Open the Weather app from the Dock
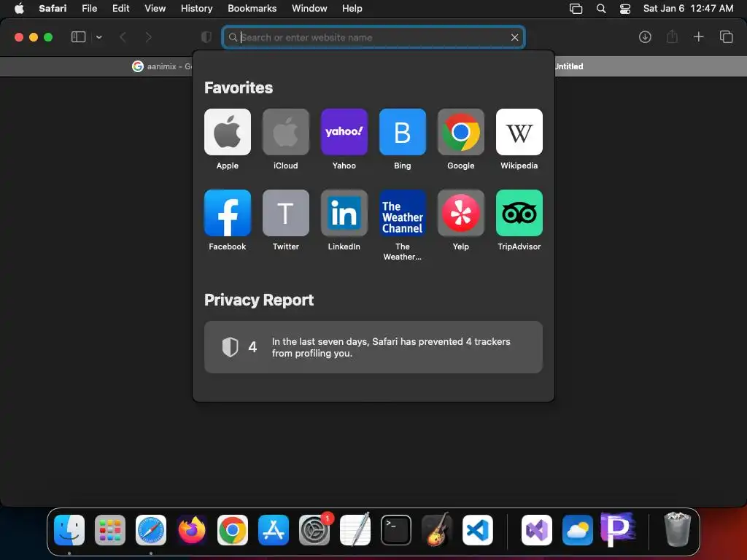Image resolution: width=747 pixels, height=560 pixels. click(x=578, y=530)
